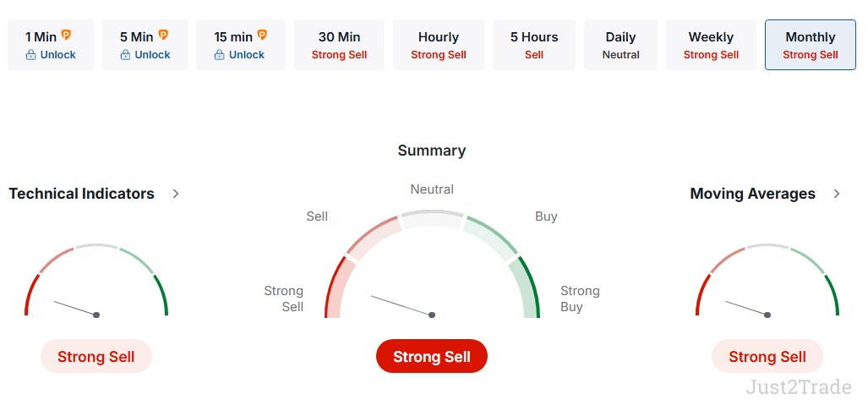Screen dimensions: 868x411
Task: Click the premium badge beside 15 min
Action: click(x=262, y=36)
